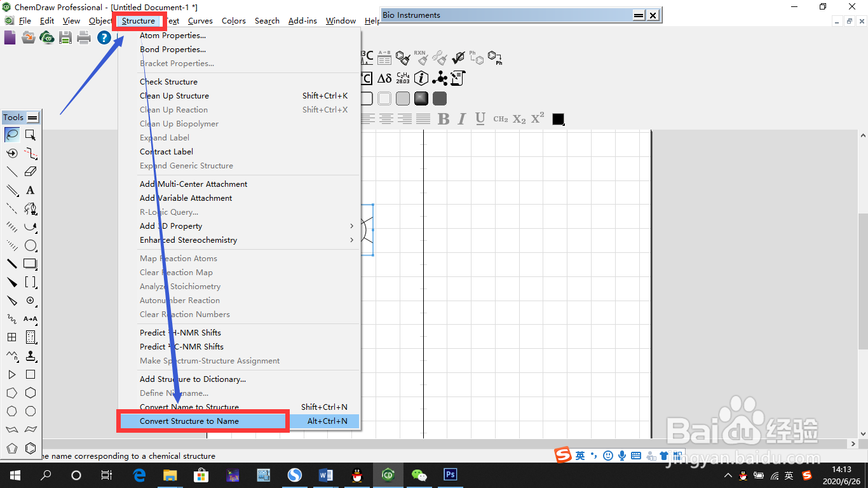
Task: Toggle subscript X2 formatting
Action: 519,119
